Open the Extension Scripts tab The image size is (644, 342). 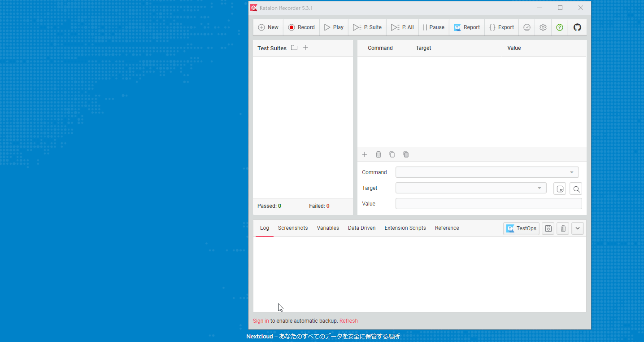[405, 228]
